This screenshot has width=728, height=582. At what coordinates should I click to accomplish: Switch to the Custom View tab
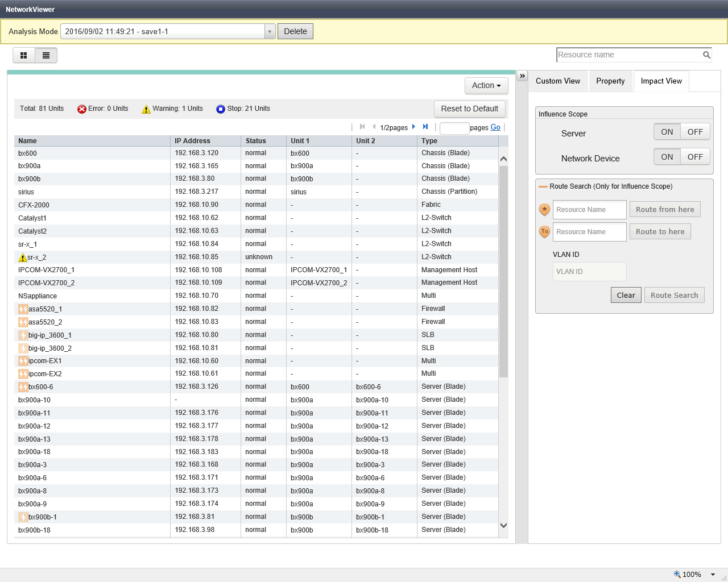click(557, 81)
